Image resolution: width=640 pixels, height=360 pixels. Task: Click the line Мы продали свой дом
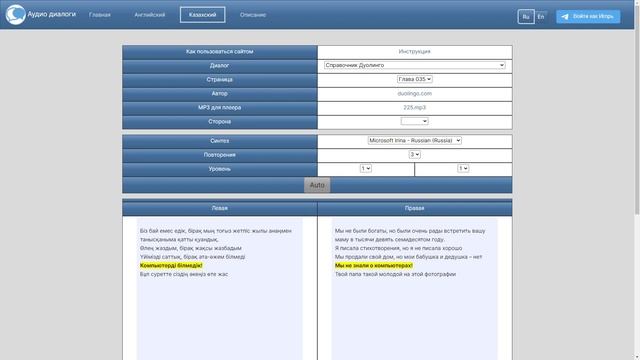click(408, 257)
